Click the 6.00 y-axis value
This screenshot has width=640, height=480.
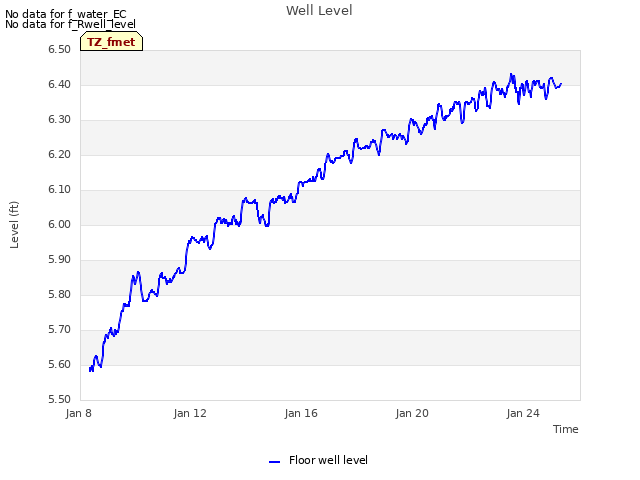click(x=60, y=224)
